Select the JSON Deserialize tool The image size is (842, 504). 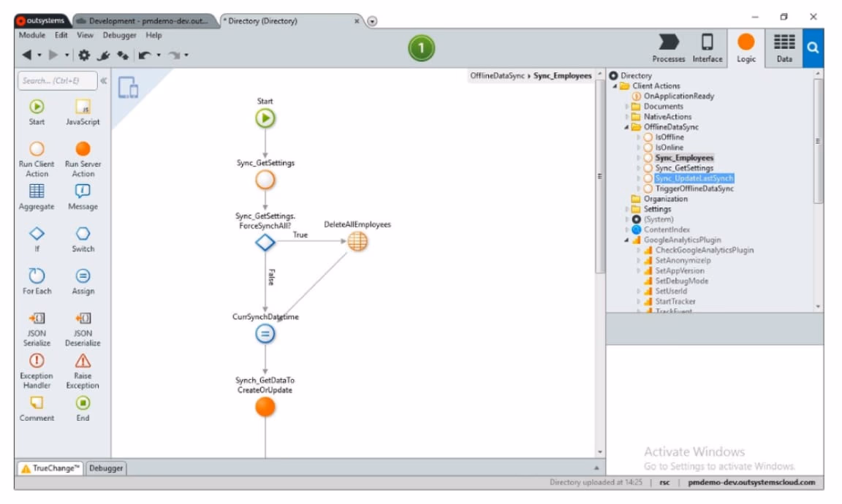click(83, 329)
